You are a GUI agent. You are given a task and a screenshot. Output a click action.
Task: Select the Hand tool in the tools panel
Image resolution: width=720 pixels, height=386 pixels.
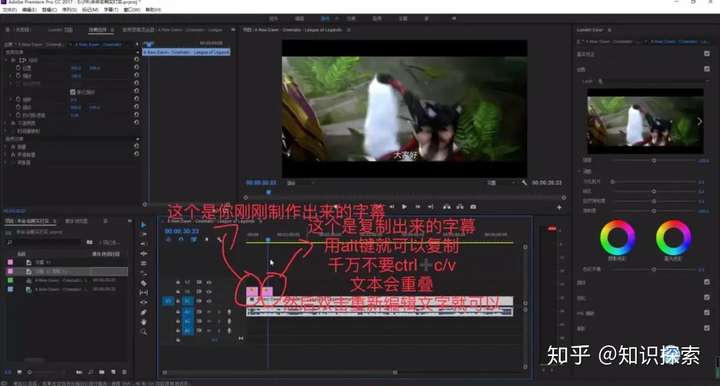[144, 322]
